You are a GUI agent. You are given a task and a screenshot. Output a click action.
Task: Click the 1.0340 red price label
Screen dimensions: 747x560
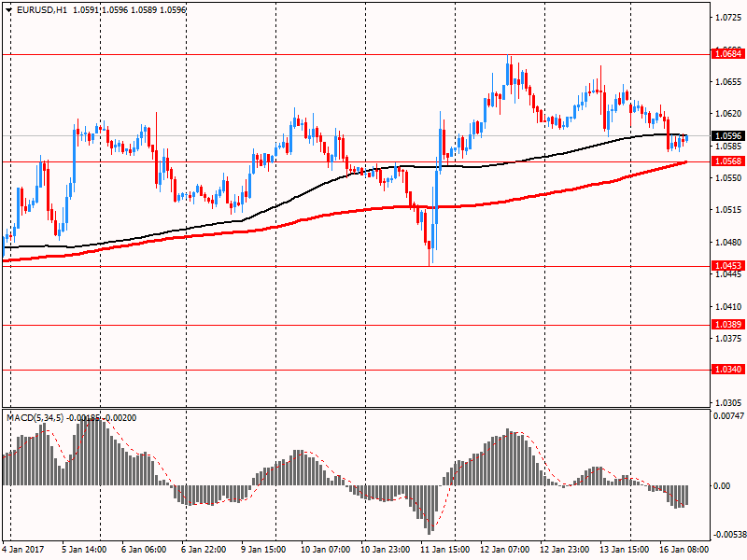(727, 370)
